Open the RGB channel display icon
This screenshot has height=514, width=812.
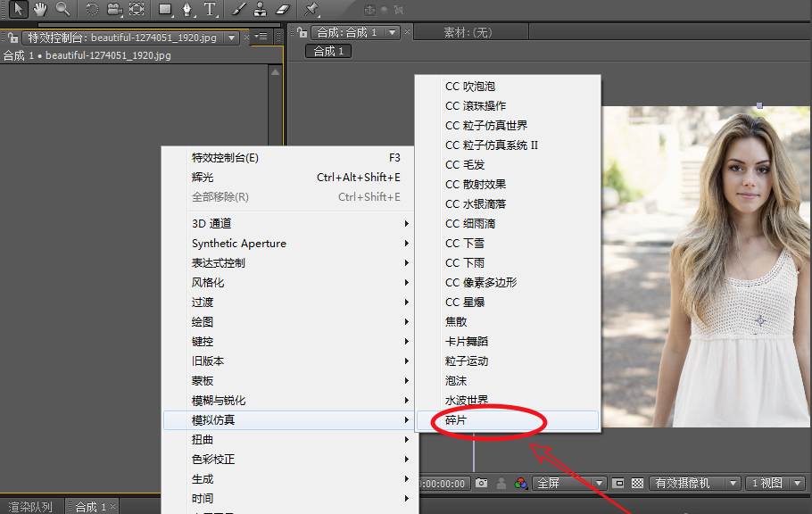[x=521, y=483]
